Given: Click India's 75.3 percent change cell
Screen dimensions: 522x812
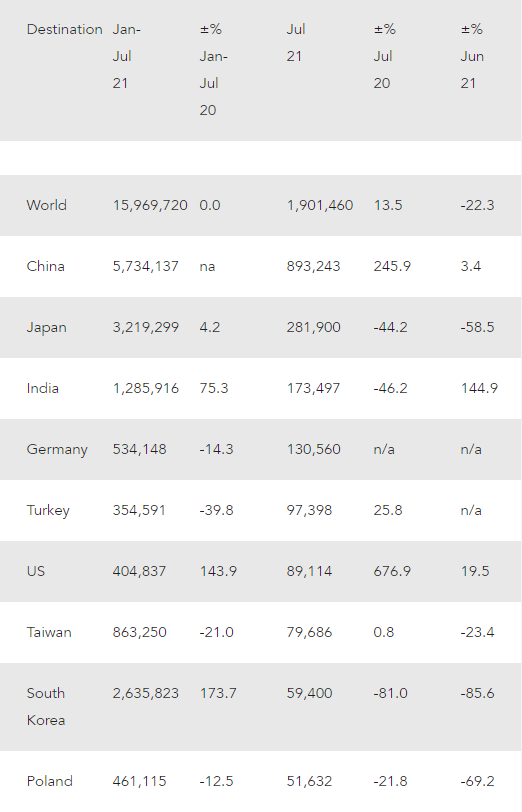Looking at the screenshot, I should 214,388.
